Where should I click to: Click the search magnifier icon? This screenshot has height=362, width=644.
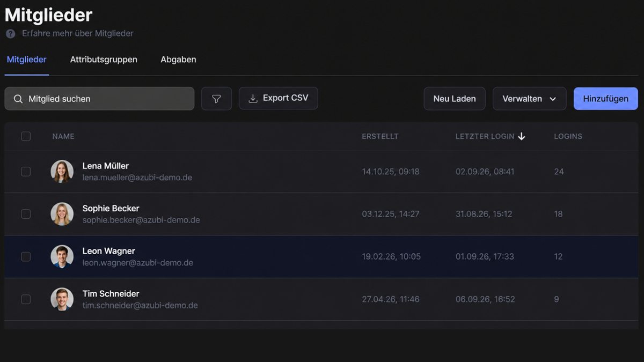[18, 99]
